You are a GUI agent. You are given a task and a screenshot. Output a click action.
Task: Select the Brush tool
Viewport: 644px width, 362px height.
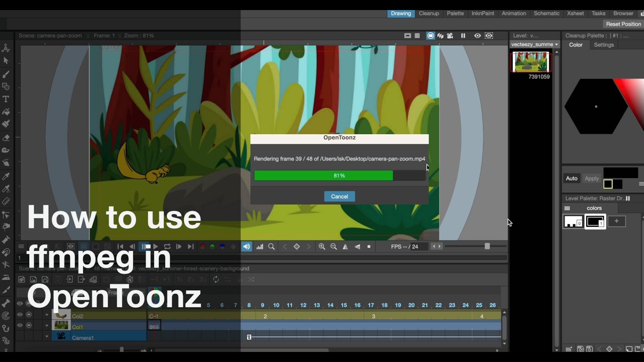(6, 74)
